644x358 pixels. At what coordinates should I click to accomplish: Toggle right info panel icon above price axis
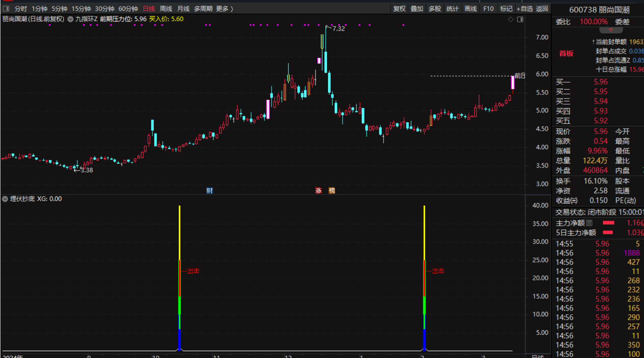coord(520,19)
